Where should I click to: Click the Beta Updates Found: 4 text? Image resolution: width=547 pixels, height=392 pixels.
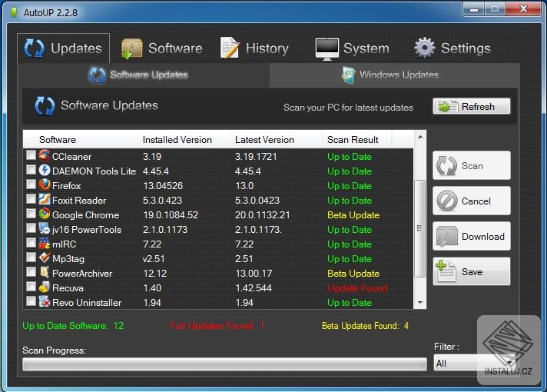(x=365, y=326)
